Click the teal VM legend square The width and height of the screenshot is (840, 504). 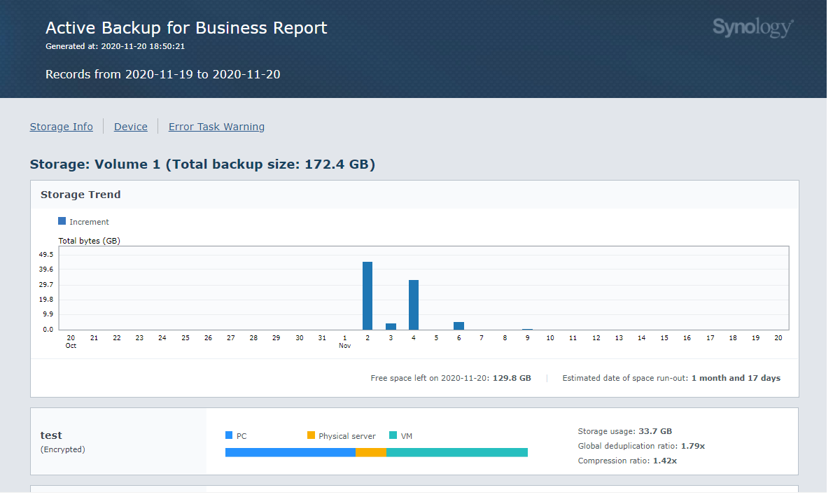tap(391, 435)
